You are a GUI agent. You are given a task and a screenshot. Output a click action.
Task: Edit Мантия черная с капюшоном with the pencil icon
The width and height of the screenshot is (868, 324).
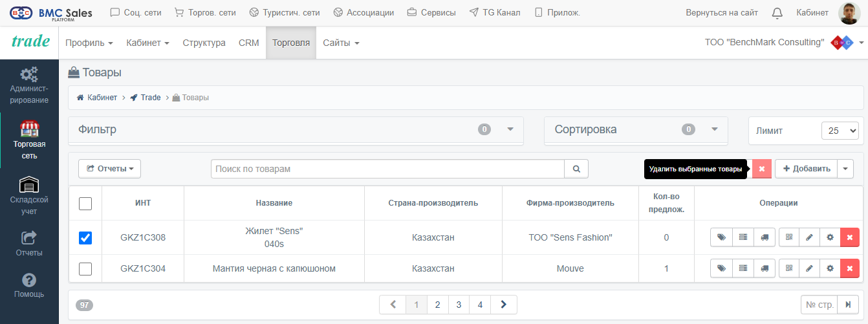810,268
